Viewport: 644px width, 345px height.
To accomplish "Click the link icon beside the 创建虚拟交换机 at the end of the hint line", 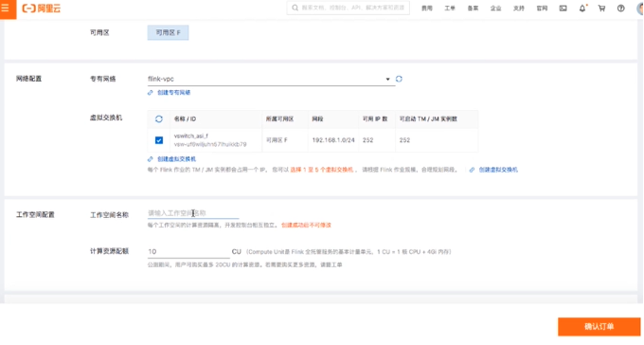I will (x=472, y=170).
